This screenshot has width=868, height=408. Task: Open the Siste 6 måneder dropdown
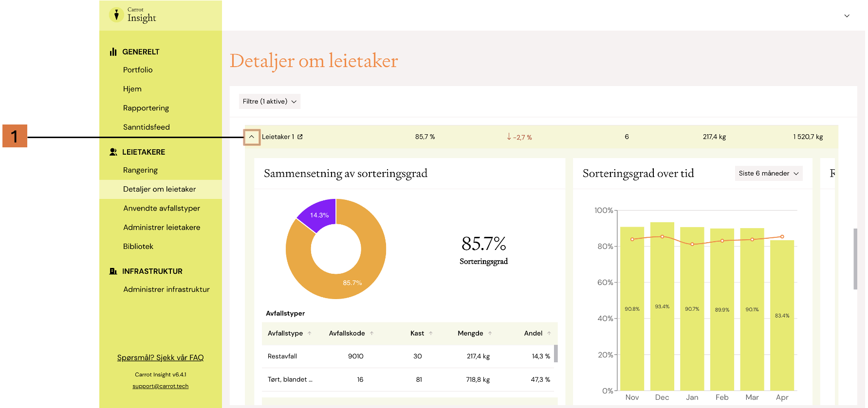(x=769, y=173)
